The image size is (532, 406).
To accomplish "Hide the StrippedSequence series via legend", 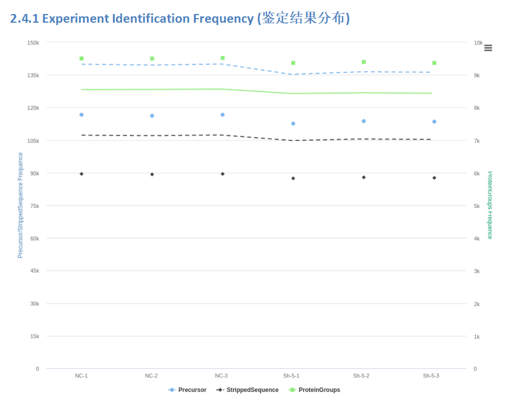I will [247, 390].
